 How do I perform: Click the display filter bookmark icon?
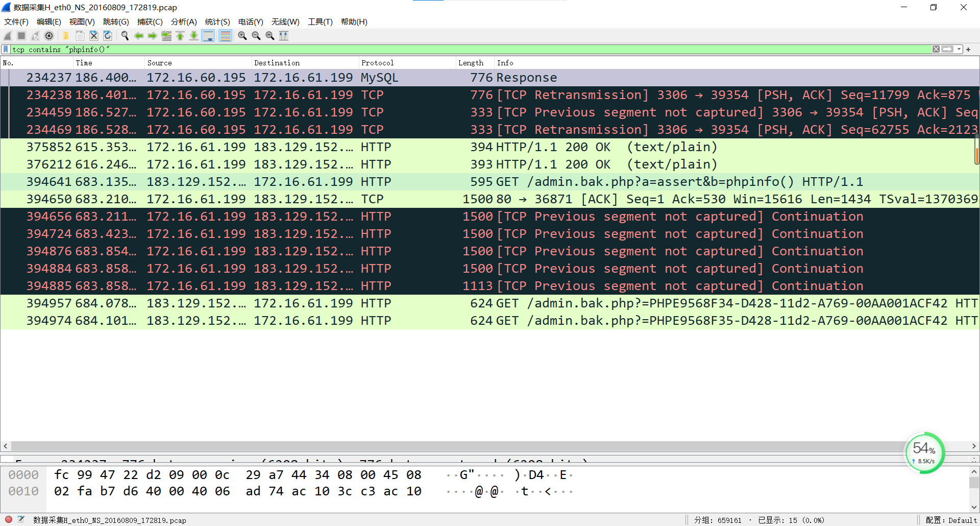[6, 50]
